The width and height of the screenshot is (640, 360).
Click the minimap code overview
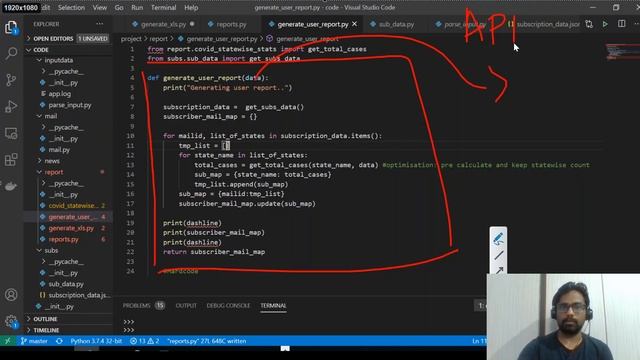621,52
